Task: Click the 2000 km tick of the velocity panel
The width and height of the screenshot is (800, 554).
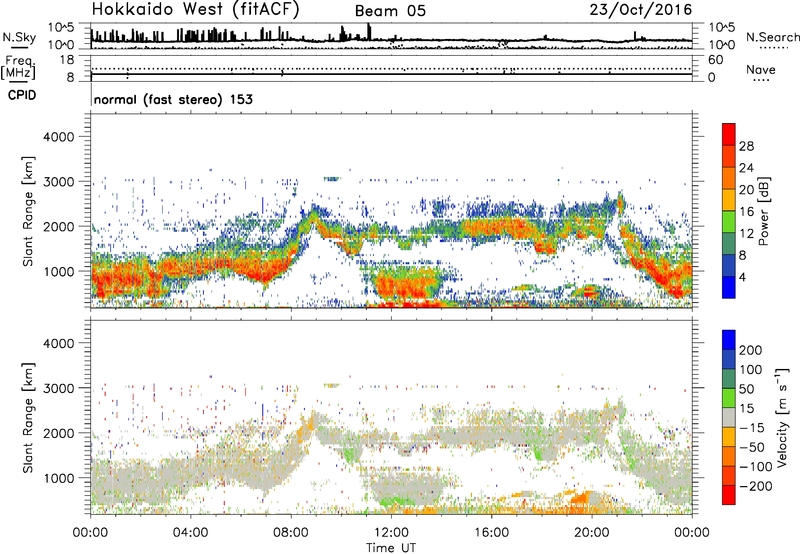Action: point(59,433)
